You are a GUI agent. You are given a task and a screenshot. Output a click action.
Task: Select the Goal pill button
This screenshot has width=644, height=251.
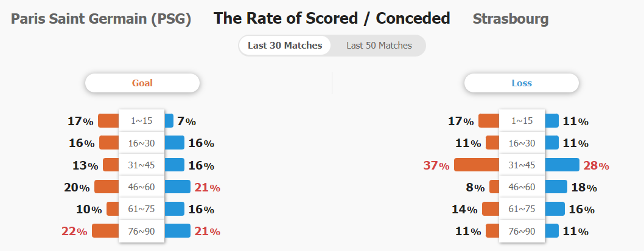point(142,83)
